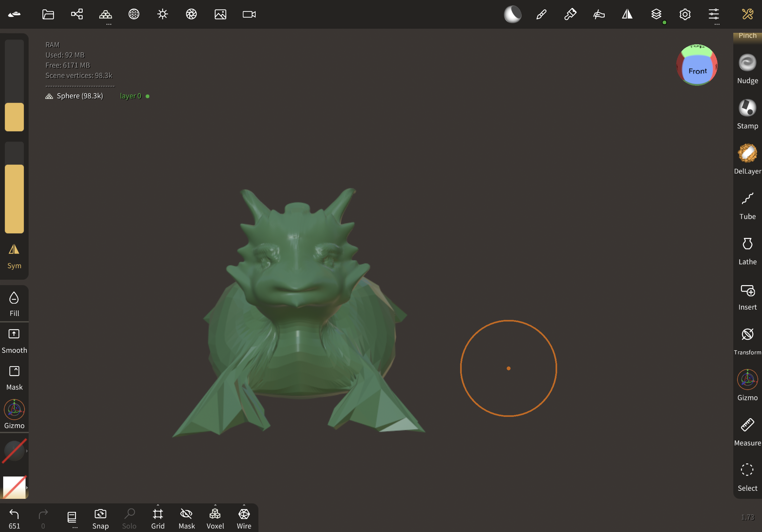This screenshot has height=532, width=762.
Task: Toggle the Smooth shortcut button
Action: click(14, 341)
